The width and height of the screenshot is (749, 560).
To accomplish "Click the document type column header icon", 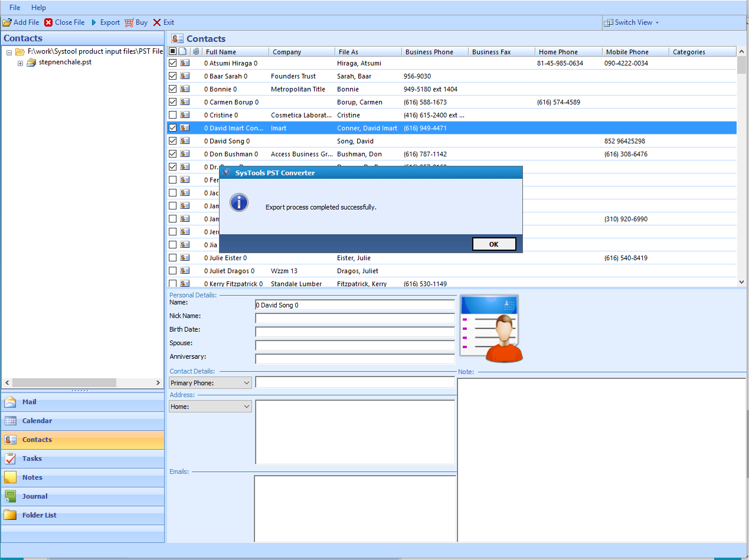I will click(x=183, y=52).
